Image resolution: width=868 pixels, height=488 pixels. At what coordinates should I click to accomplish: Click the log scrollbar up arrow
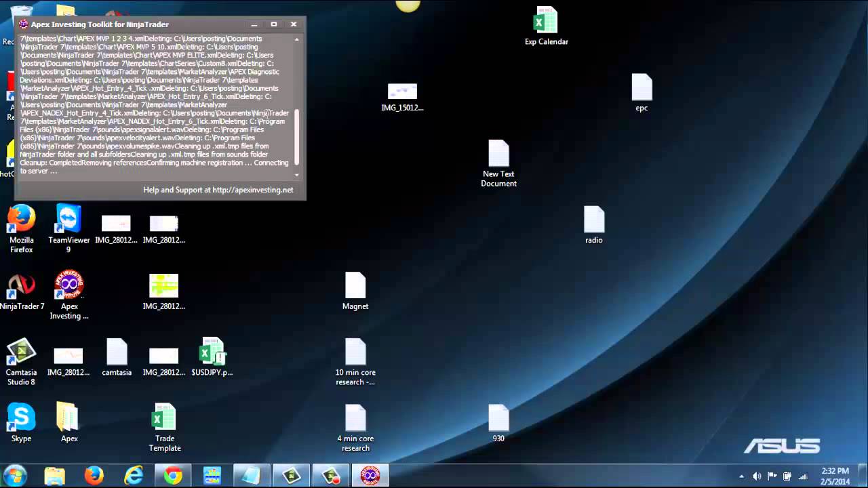296,39
